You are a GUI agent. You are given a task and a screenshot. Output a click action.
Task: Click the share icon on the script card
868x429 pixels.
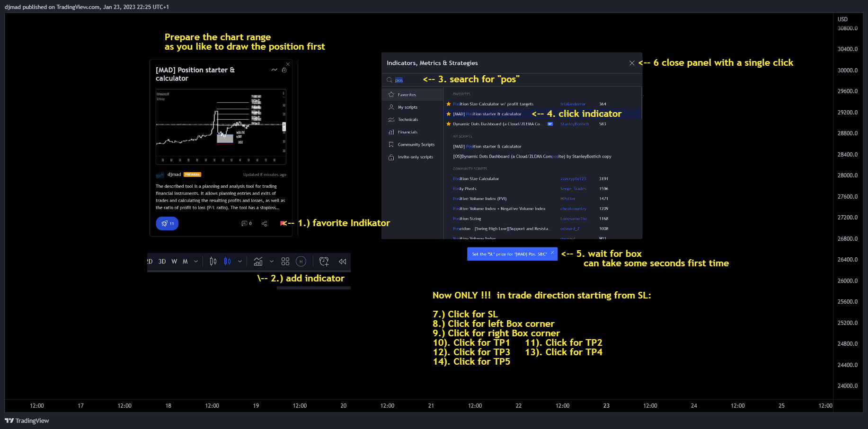(x=264, y=223)
